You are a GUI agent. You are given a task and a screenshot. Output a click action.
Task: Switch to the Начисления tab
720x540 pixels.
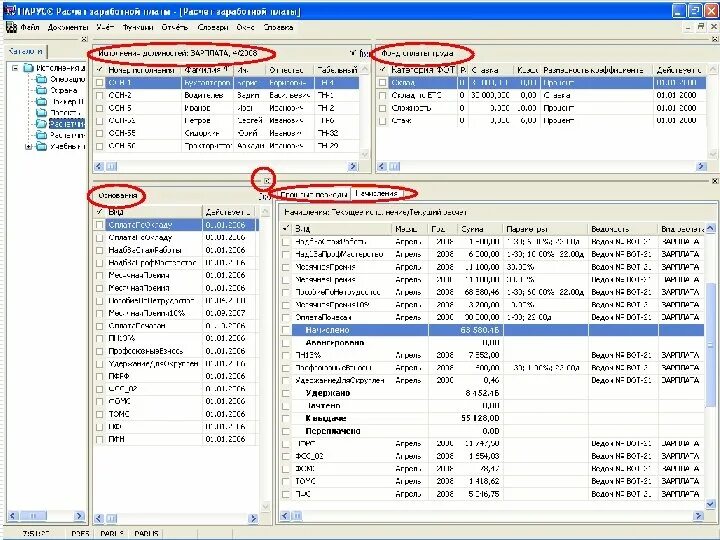coord(377,194)
